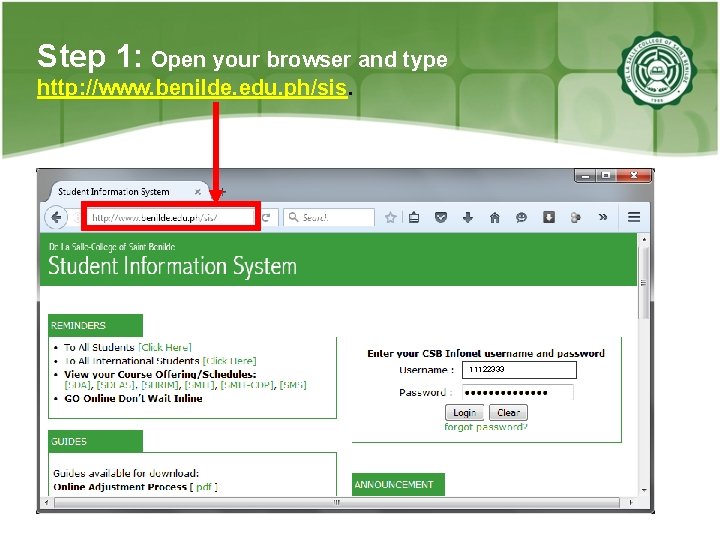
Task: Click the GUIDES section header
Action: coord(96,441)
